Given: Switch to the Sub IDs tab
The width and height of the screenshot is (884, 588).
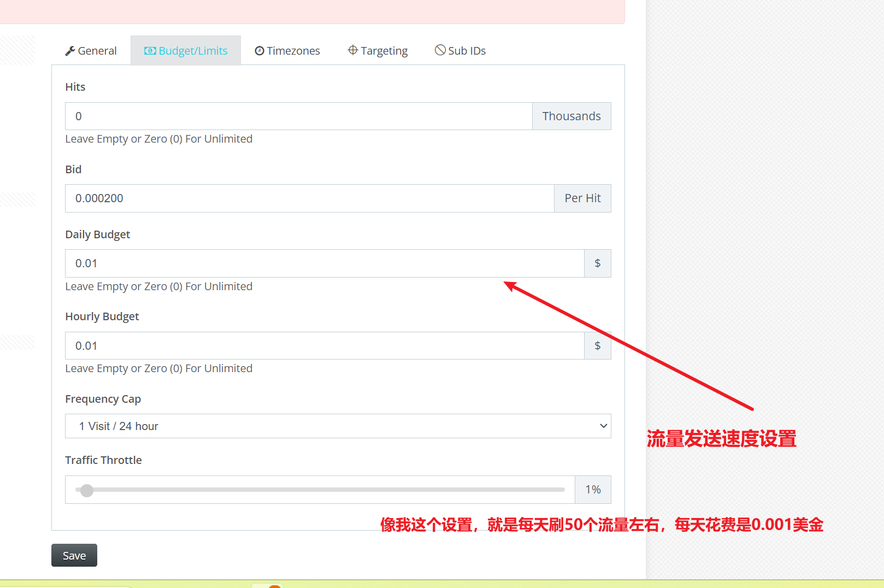Looking at the screenshot, I should pos(460,51).
